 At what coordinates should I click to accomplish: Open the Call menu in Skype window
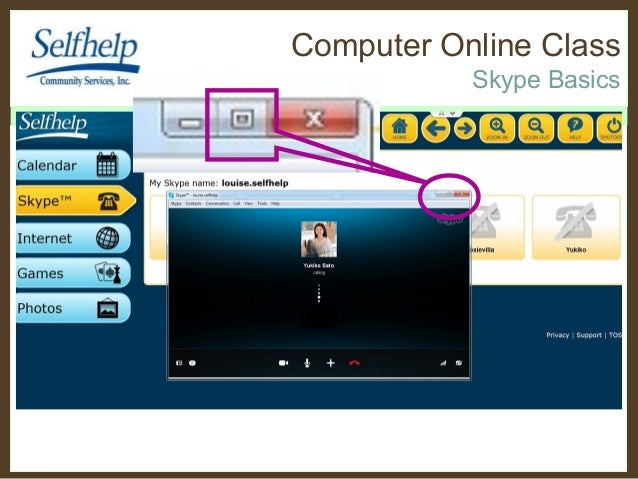click(237, 203)
